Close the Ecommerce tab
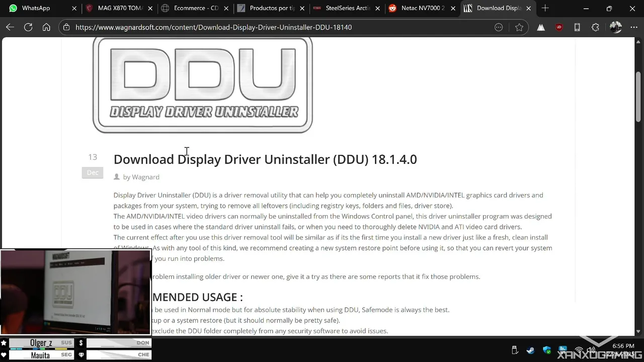 226,8
